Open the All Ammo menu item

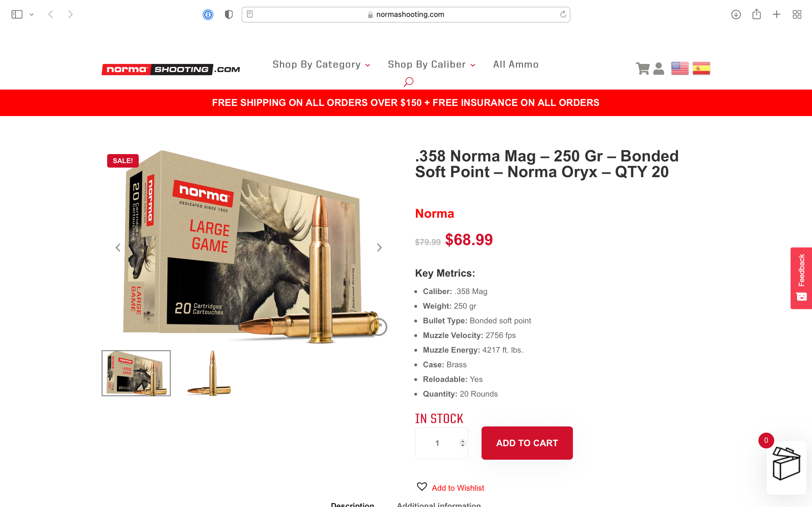click(x=516, y=65)
